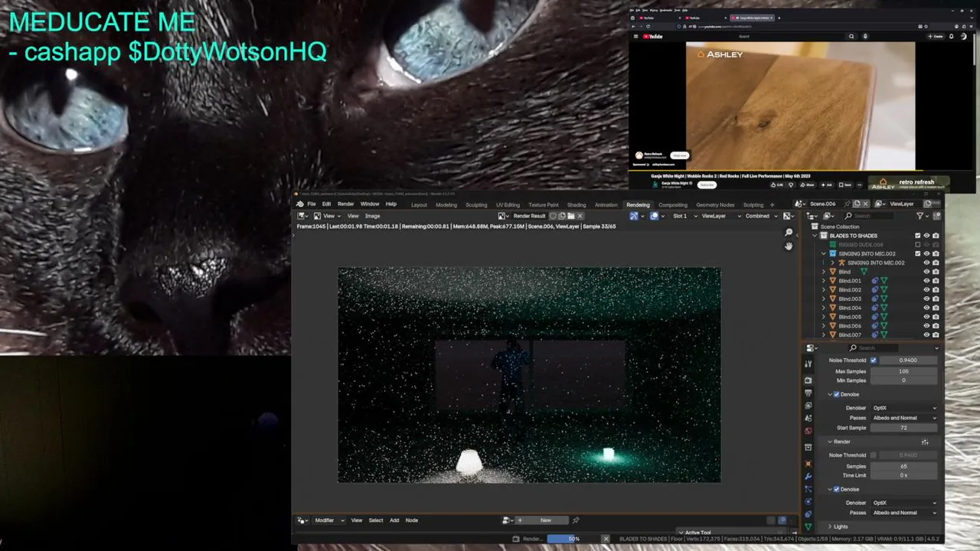980x551 pixels.
Task: Click the Start Sample field showing 72
Action: point(903,428)
